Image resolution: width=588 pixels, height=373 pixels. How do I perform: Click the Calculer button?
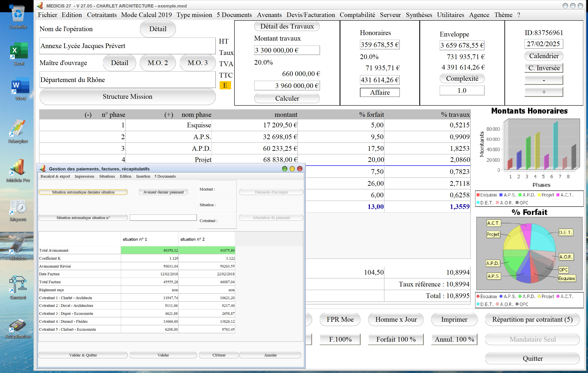pyautogui.click(x=287, y=98)
